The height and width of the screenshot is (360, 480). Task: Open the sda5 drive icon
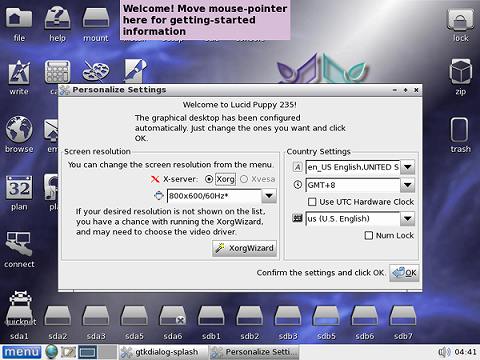click(134, 317)
